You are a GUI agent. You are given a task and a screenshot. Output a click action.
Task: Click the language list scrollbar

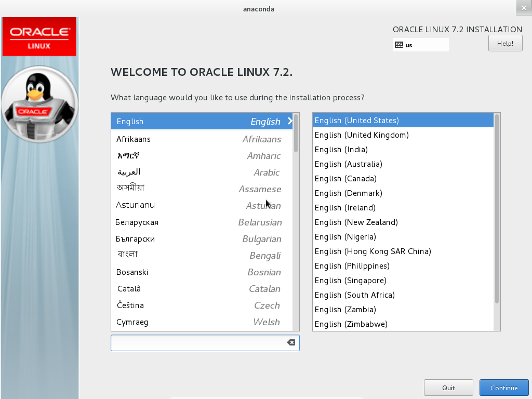pyautogui.click(x=296, y=134)
